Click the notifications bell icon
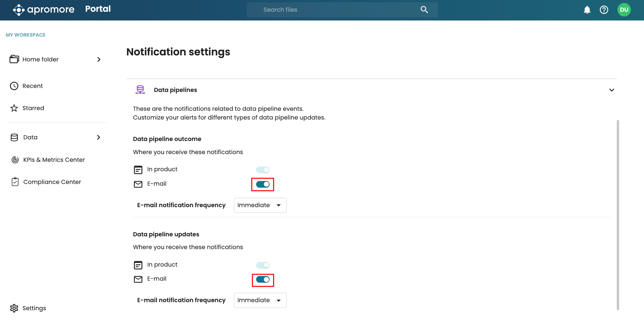This screenshot has height=324, width=644. point(587,10)
